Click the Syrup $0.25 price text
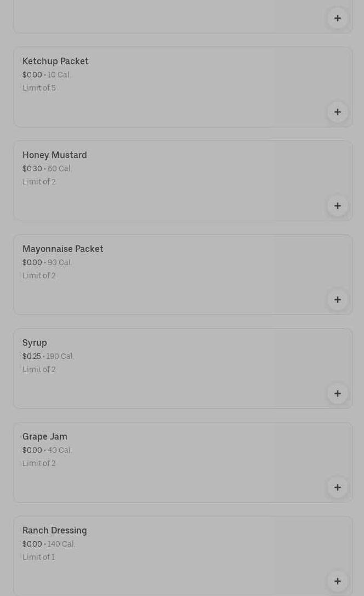This screenshot has width=364, height=596. [32, 356]
